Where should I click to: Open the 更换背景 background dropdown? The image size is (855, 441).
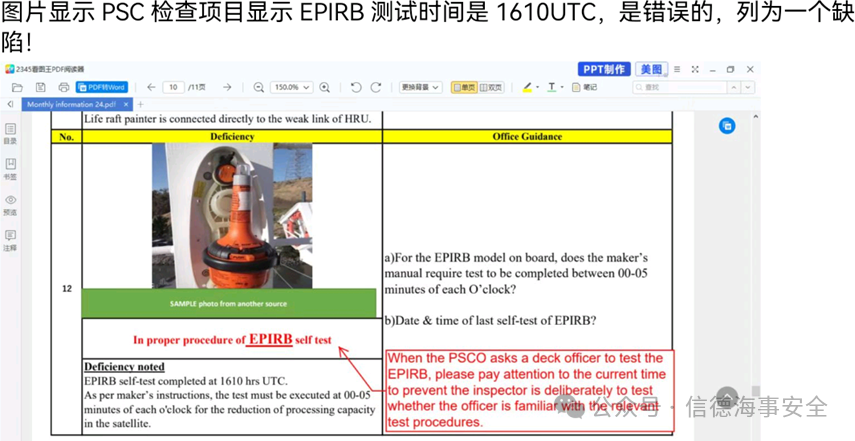point(420,87)
